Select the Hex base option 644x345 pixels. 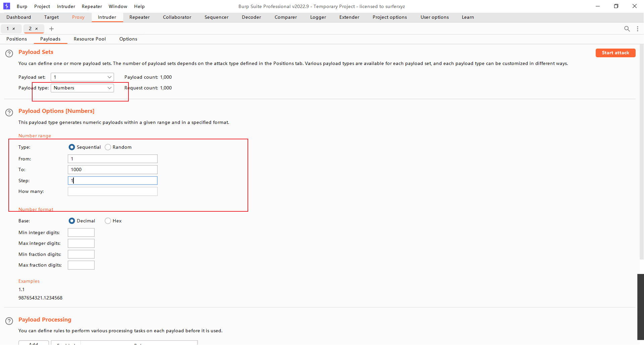[x=108, y=221]
